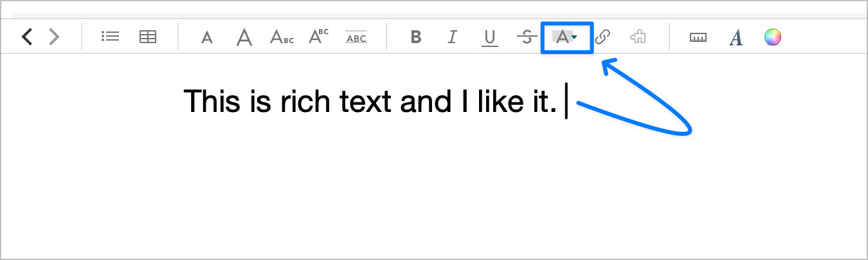The height and width of the screenshot is (260, 868).
Task: Open the fonts panel with the italic A
Action: 736,37
